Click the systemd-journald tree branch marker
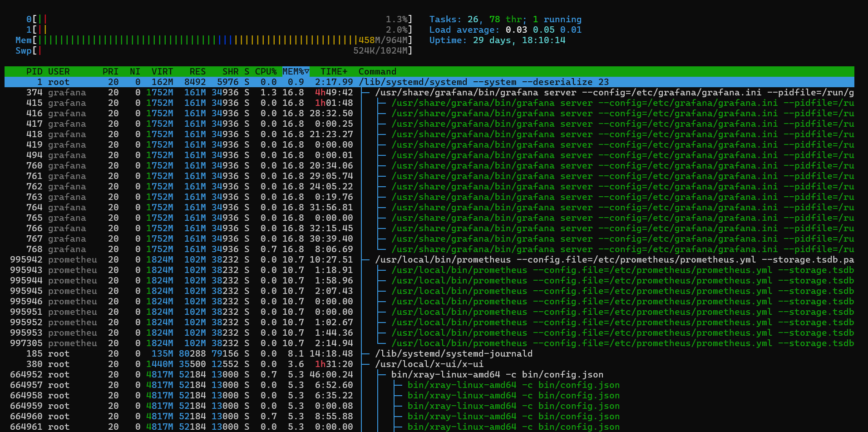This screenshot has width=868, height=432. (x=365, y=354)
